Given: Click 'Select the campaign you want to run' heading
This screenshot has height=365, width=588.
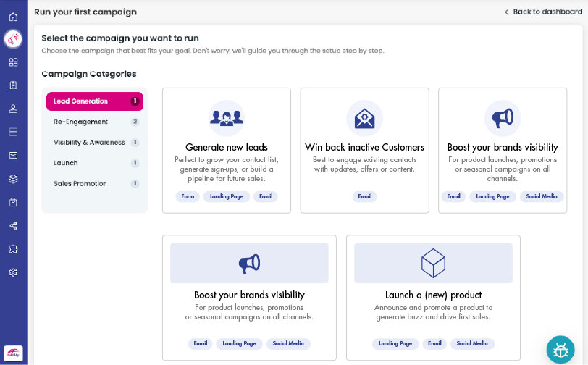Looking at the screenshot, I should click(x=120, y=38).
